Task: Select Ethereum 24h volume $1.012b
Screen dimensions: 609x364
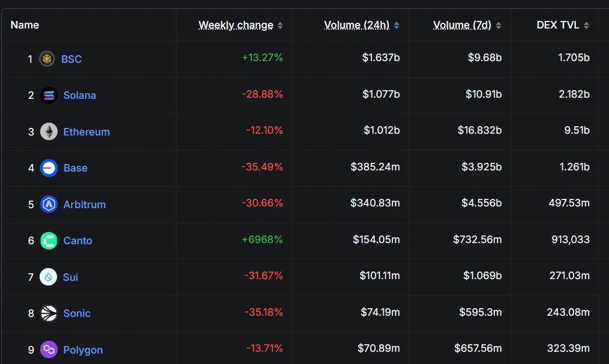Action: point(382,130)
